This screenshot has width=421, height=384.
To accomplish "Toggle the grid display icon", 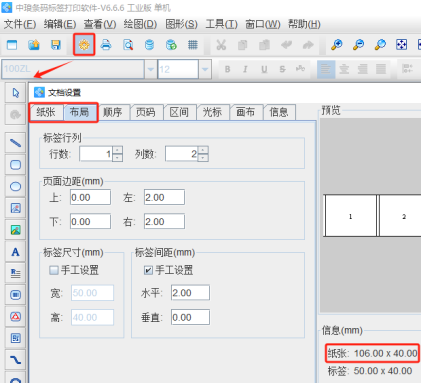I will [193, 44].
